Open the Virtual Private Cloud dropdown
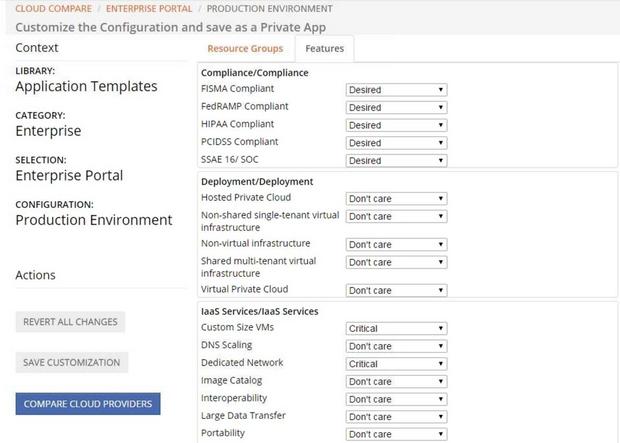Screen dimensions: 620x443 [396, 290]
